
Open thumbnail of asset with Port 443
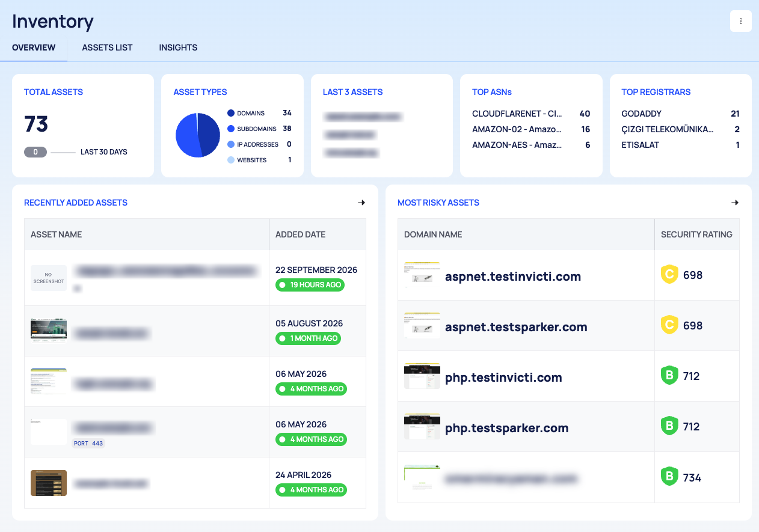pos(49,432)
